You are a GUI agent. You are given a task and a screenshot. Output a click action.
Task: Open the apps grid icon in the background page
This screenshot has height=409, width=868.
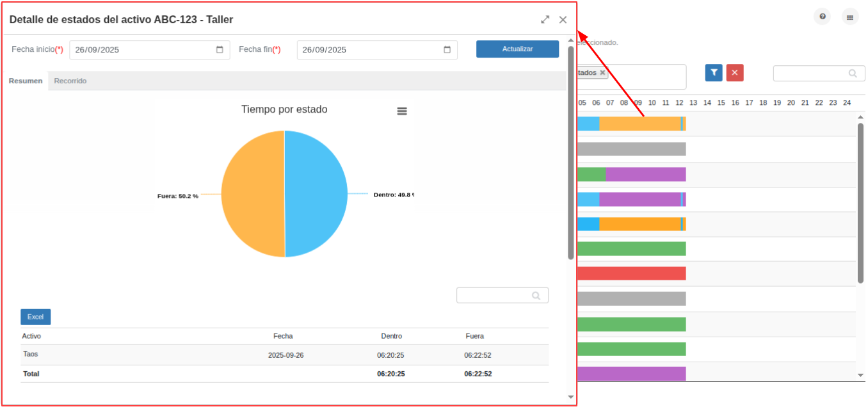coord(850,17)
